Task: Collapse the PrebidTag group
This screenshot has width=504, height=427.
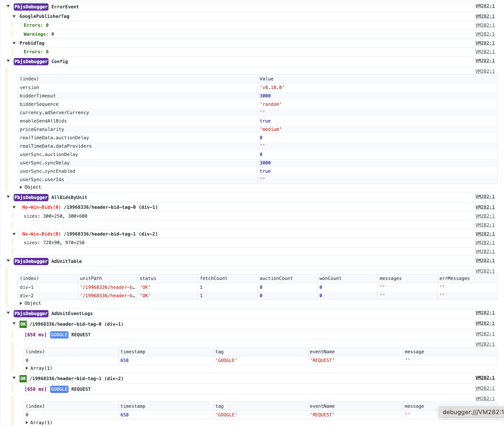Action: [x=14, y=43]
